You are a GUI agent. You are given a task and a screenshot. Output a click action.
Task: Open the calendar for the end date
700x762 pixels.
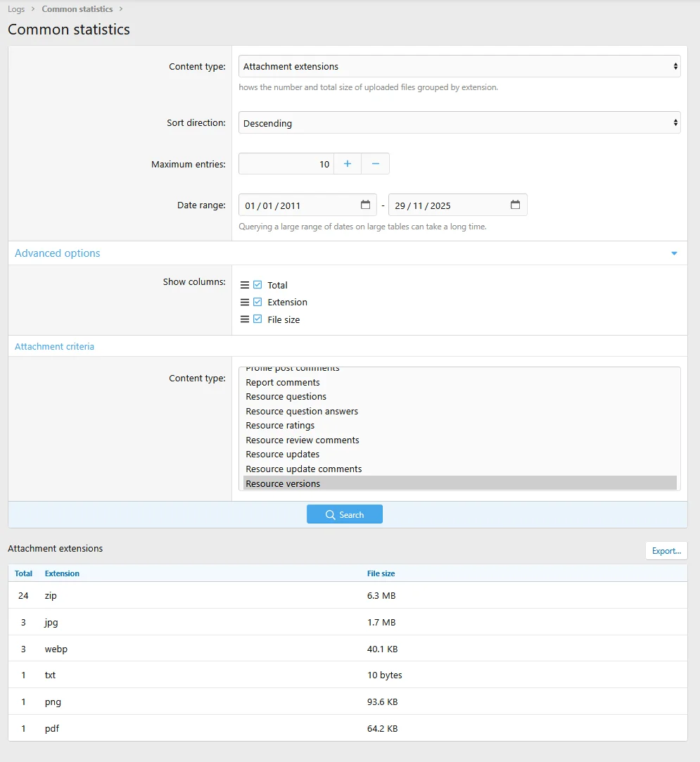click(516, 205)
